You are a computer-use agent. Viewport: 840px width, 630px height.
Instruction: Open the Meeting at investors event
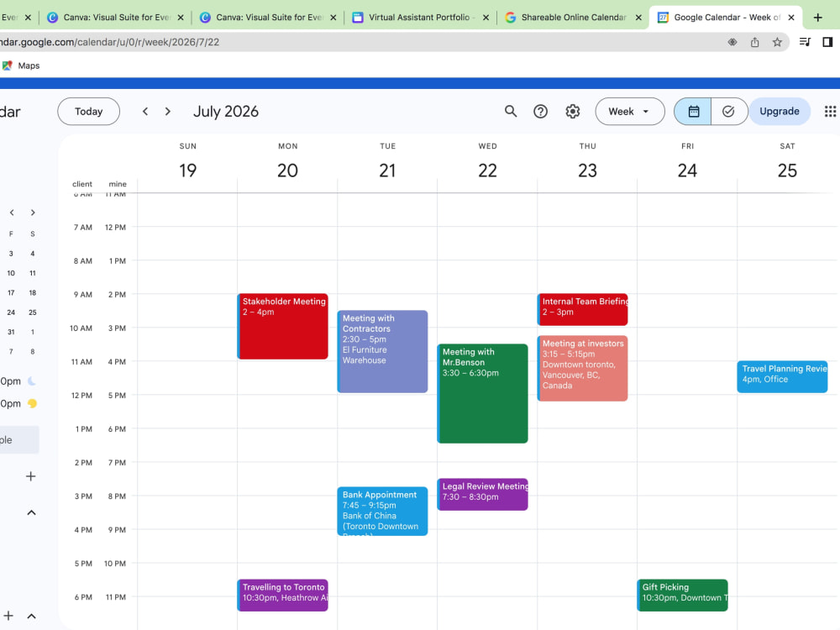point(582,369)
